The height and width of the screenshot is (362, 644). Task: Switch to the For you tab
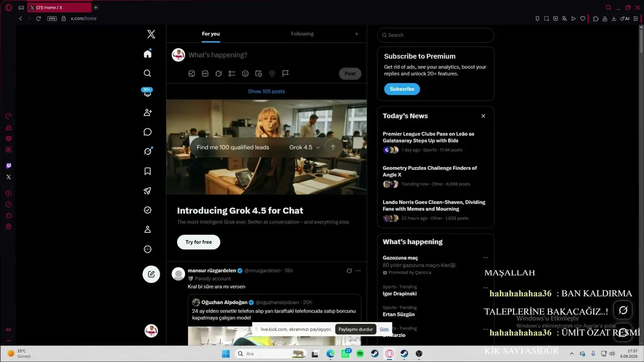click(211, 34)
